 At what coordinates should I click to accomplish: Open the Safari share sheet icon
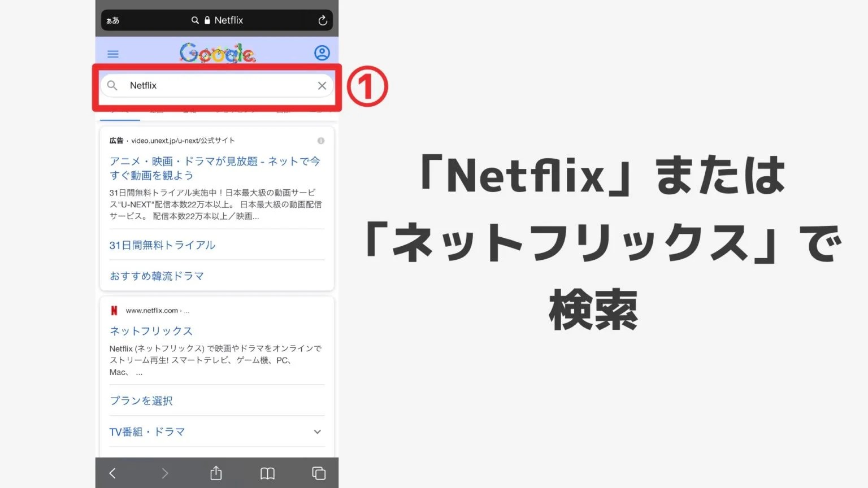[x=216, y=473]
